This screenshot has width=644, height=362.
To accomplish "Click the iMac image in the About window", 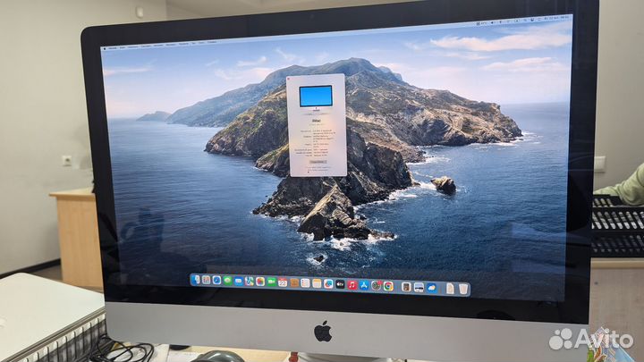I will tap(316, 97).
